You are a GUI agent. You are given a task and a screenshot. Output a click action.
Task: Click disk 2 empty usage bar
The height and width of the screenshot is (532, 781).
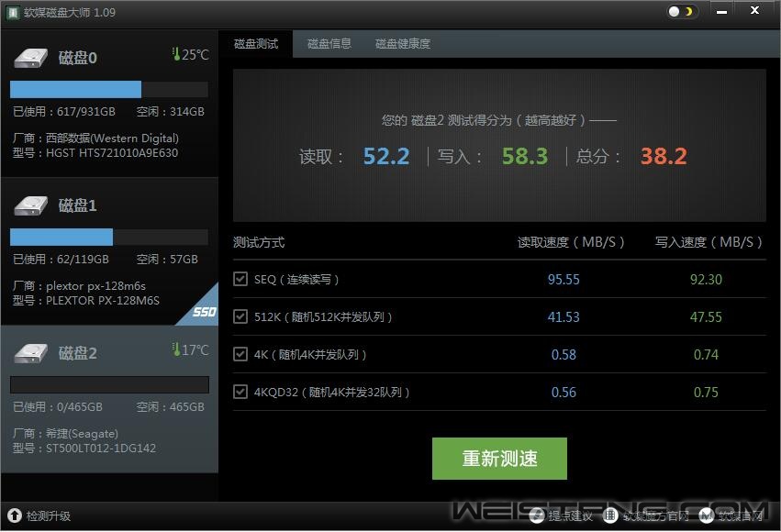tap(109, 384)
